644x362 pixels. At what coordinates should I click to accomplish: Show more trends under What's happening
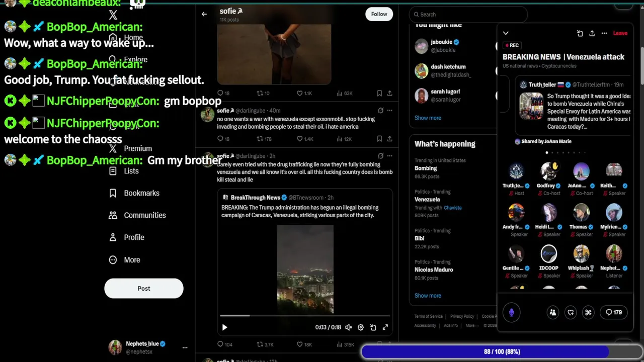pos(428,296)
